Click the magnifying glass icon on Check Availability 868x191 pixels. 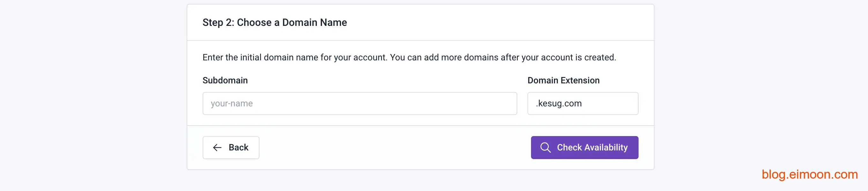click(545, 148)
